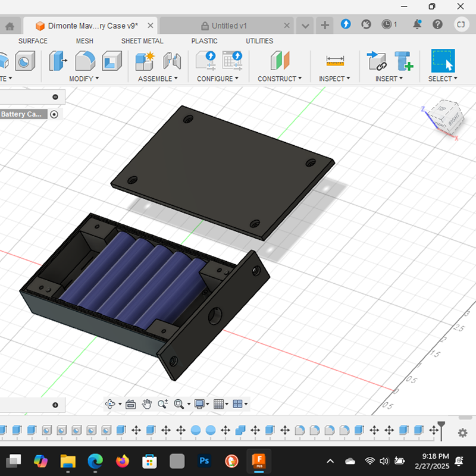Open Firefox from the taskbar
Image resolution: width=476 pixels, height=476 pixels.
(x=123, y=461)
